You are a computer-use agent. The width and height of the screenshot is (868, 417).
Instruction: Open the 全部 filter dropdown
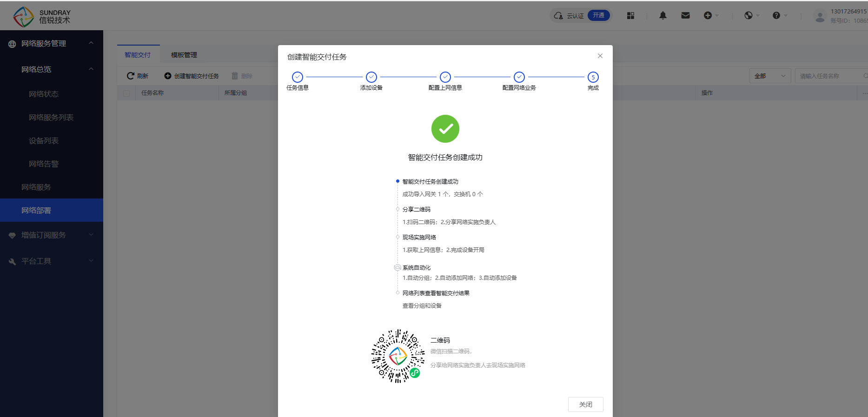pos(769,76)
